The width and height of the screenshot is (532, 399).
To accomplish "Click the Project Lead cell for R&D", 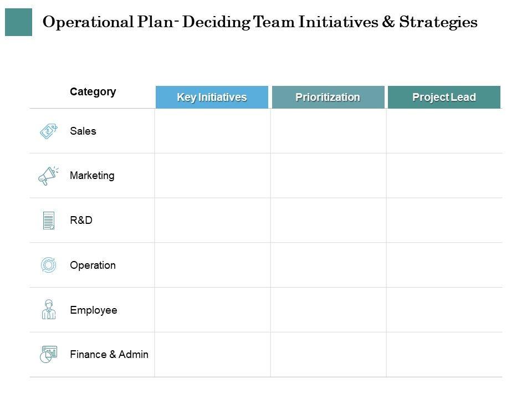I will [x=444, y=220].
